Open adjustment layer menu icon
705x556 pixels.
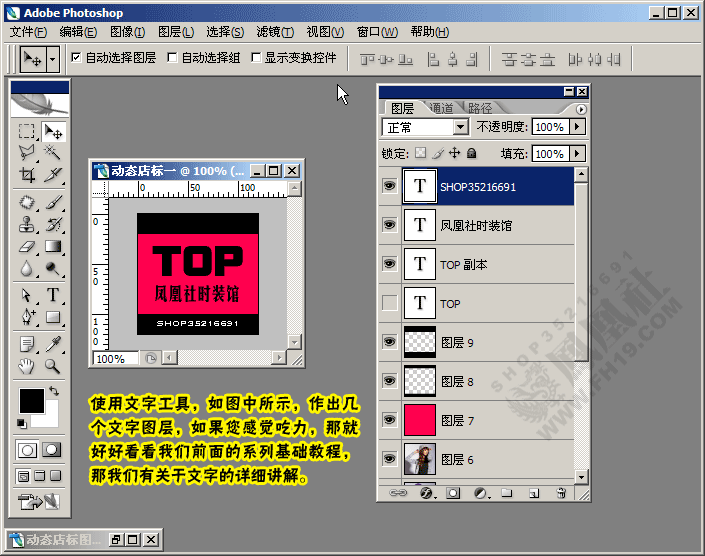pyautogui.click(x=481, y=494)
